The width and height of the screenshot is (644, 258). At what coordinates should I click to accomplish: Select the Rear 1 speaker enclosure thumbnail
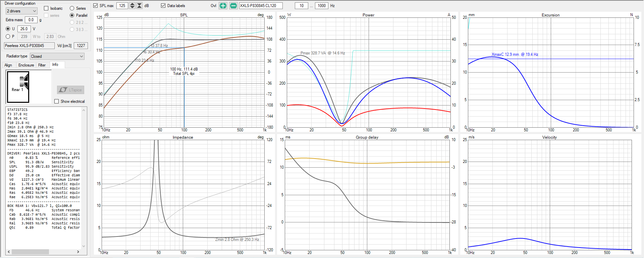[x=18, y=87]
